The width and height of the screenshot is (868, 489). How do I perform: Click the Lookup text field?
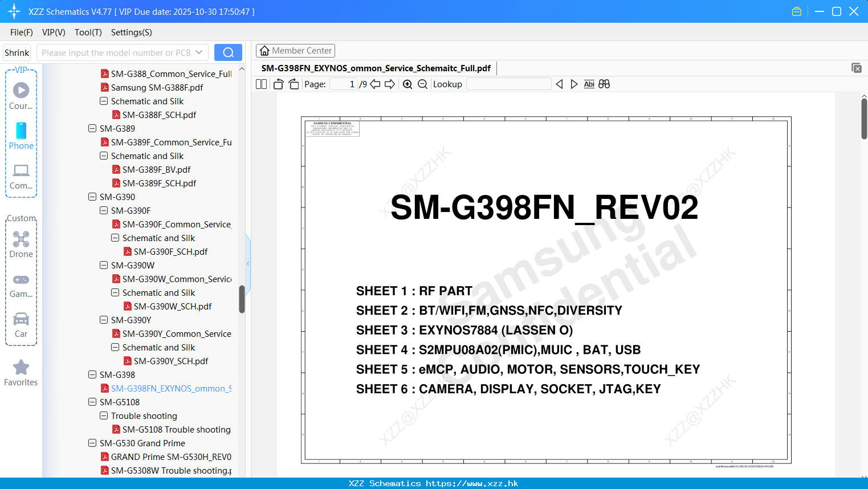tap(508, 84)
